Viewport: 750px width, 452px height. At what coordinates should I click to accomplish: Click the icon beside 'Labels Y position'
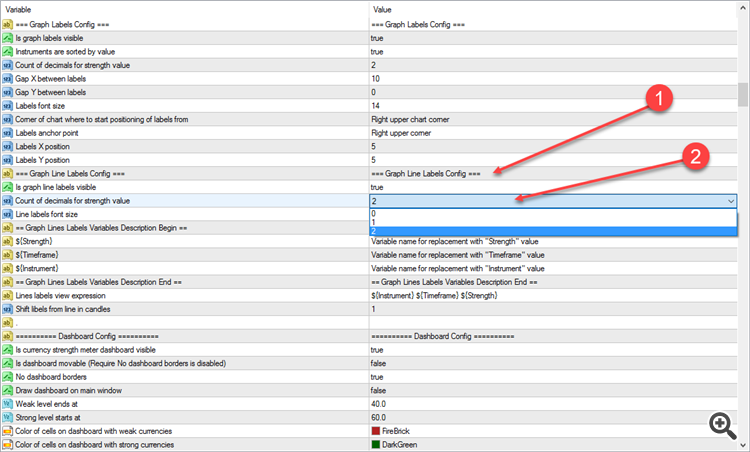[x=7, y=160]
